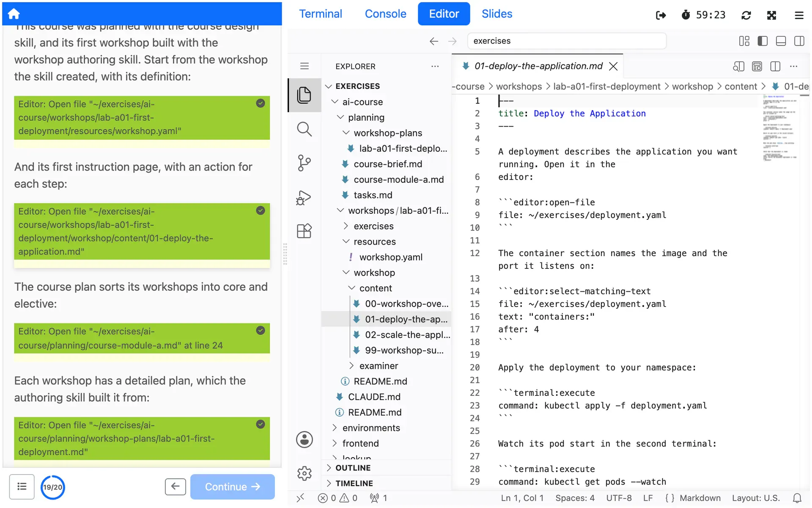Viewport: 812px width, 508px height.
Task: Click the Continue button
Action: click(232, 487)
